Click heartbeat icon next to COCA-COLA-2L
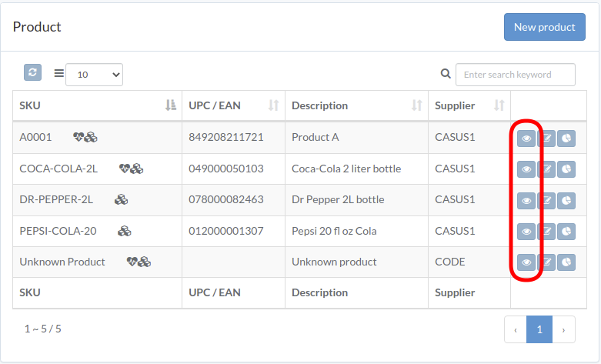The height and width of the screenshot is (364, 601). (x=125, y=169)
